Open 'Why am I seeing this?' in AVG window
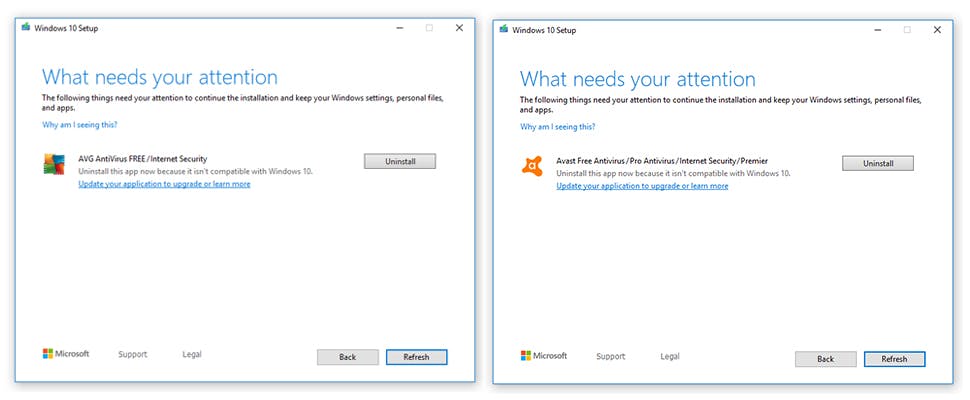This screenshot has height=400, width=970. tap(80, 125)
